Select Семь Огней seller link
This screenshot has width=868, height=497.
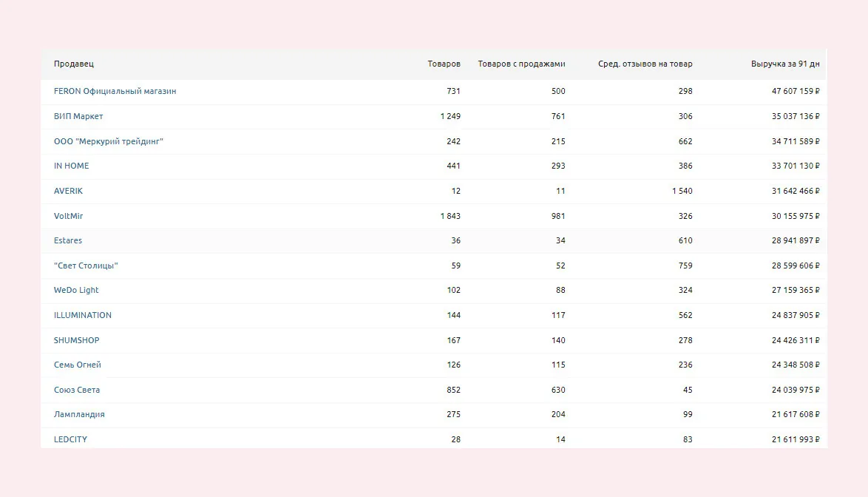[x=78, y=365]
